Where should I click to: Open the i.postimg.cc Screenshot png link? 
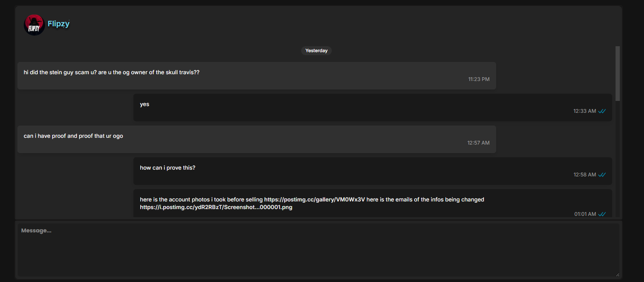click(x=216, y=208)
